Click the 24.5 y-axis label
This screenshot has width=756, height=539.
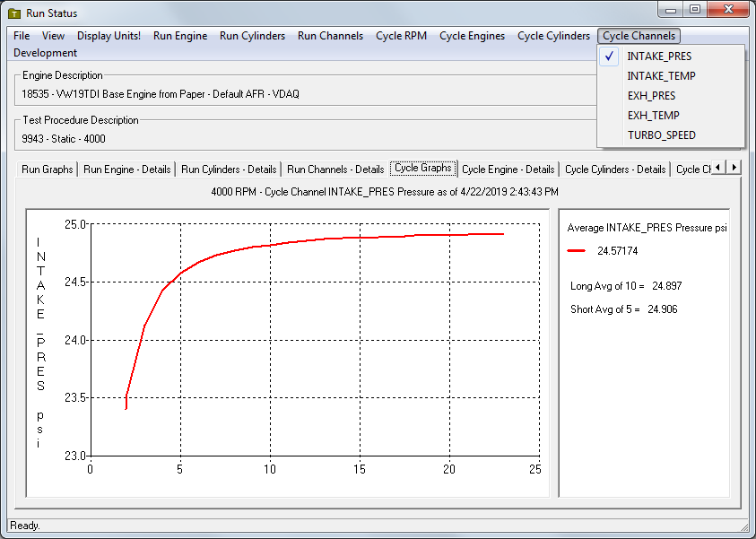74,282
